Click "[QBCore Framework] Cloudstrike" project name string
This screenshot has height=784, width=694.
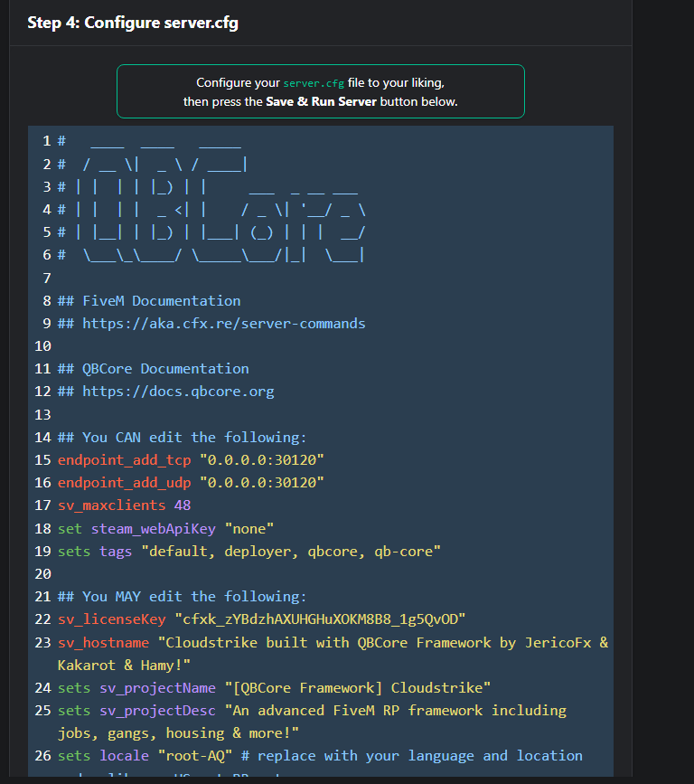pyautogui.click(x=358, y=688)
